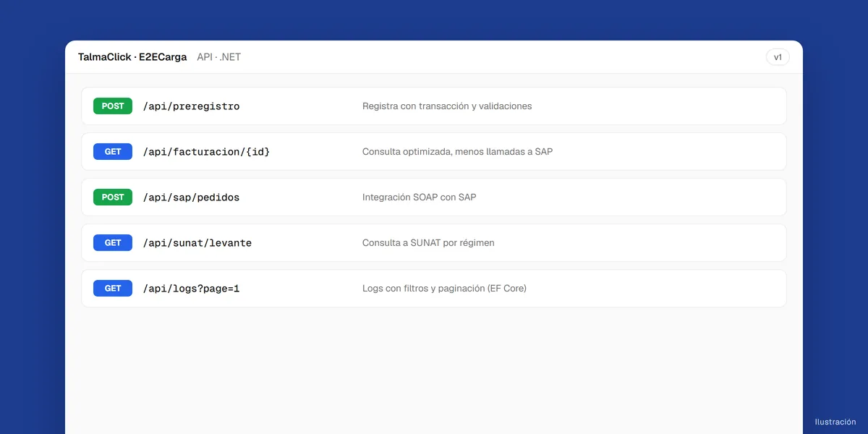
Task: Open the /api/sunat/levante endpoint path
Action: tap(197, 243)
